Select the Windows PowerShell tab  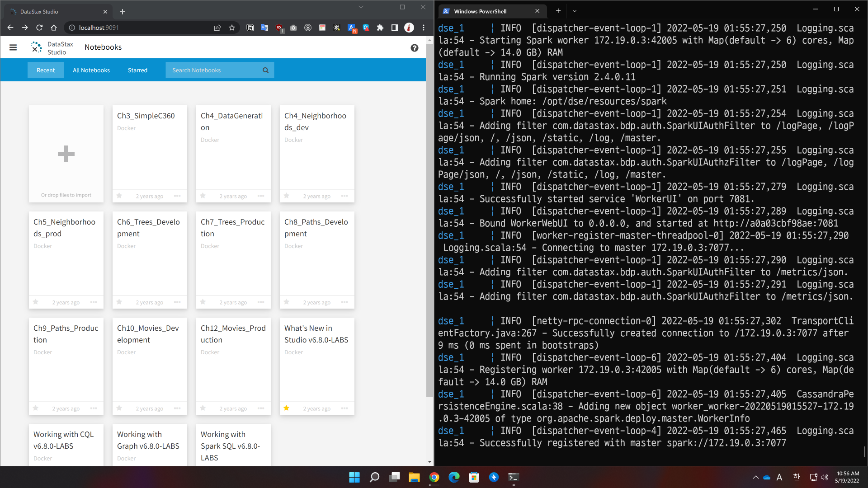[492, 11]
